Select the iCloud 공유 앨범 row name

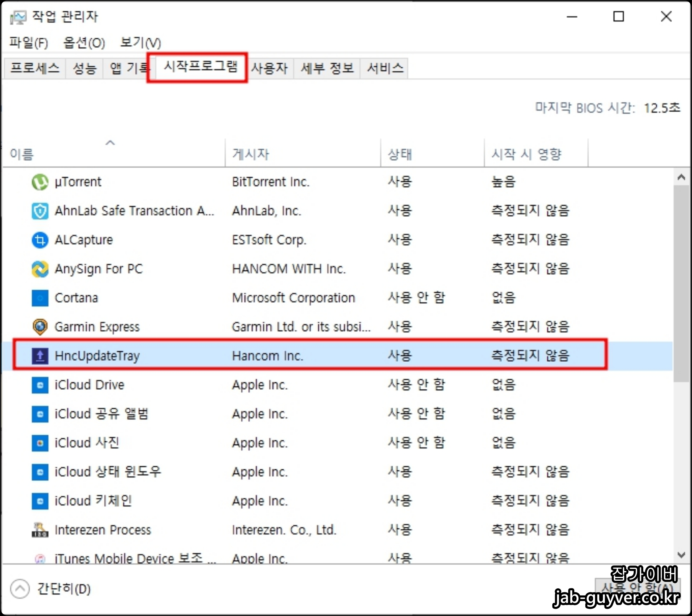click(x=101, y=414)
